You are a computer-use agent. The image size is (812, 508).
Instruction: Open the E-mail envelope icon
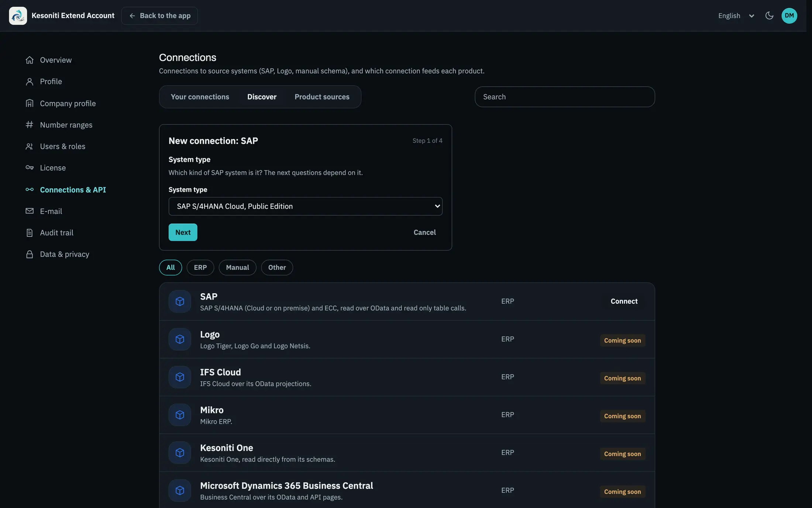coord(30,211)
